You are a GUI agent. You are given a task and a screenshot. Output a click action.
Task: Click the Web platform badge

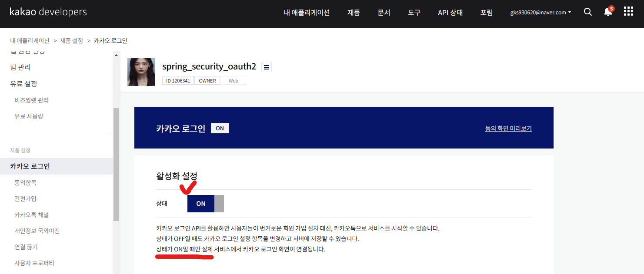point(234,81)
